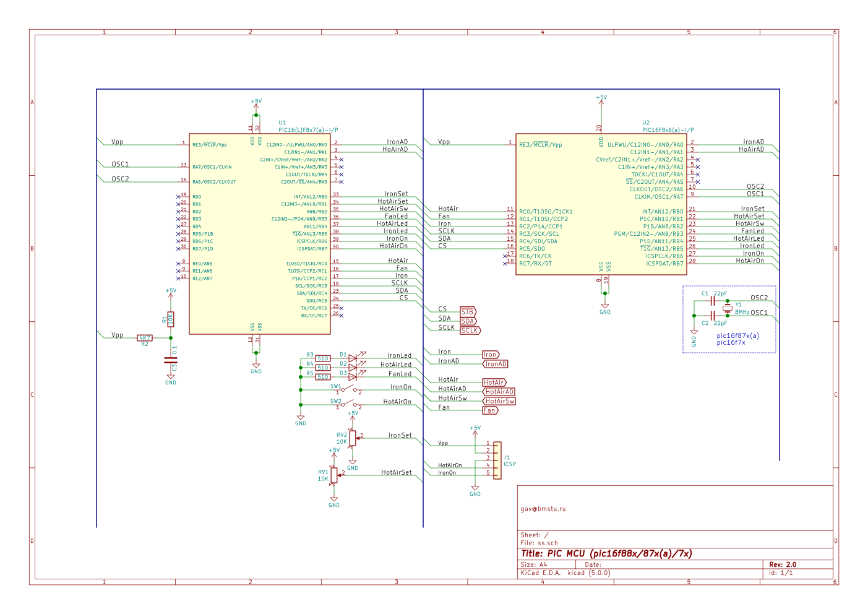Screen dimensions: 868x614
Task: Click the D1 LED symbol
Action: click(x=353, y=358)
